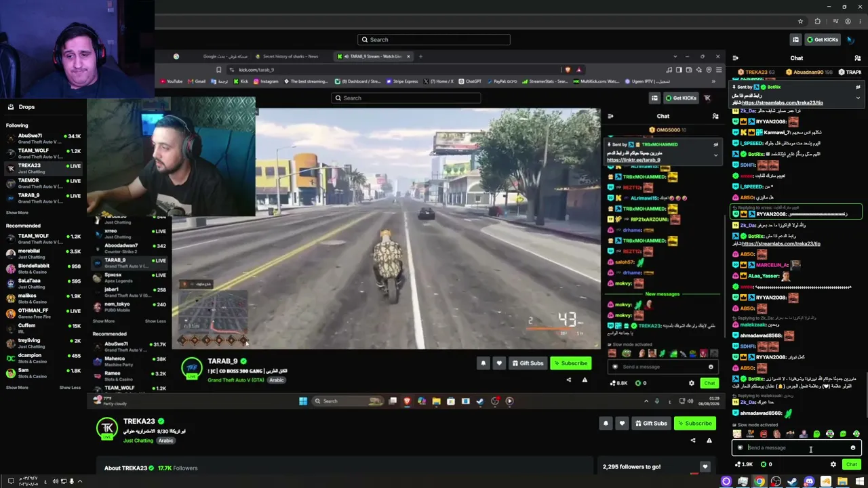Click Show More under the Following list
This screenshot has width=868, height=488.
click(x=17, y=213)
